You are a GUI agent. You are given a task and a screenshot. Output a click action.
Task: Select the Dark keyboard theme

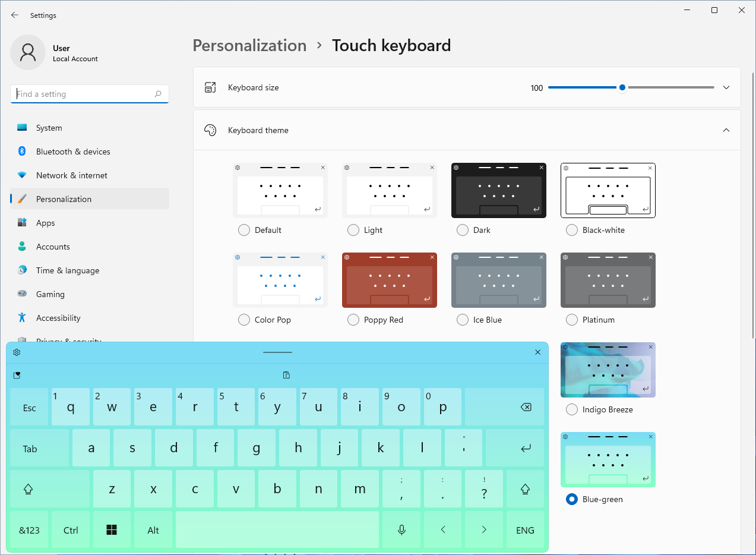coord(463,229)
